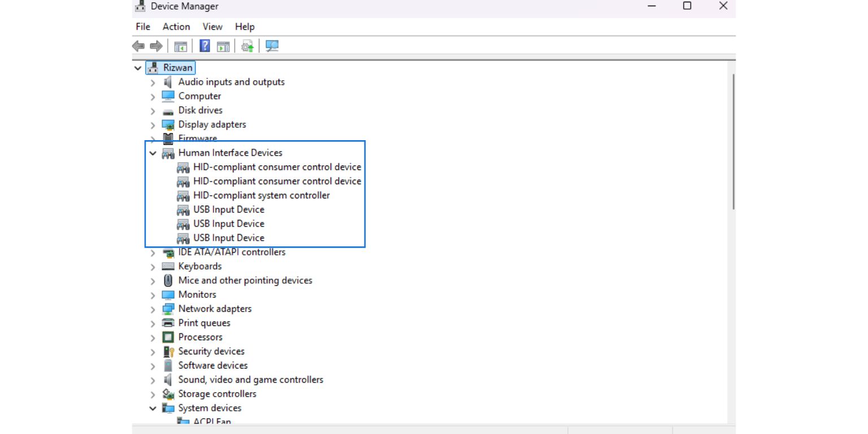The image size is (868, 434).
Task: Click Scan for hardware changes icon
Action: tap(272, 46)
